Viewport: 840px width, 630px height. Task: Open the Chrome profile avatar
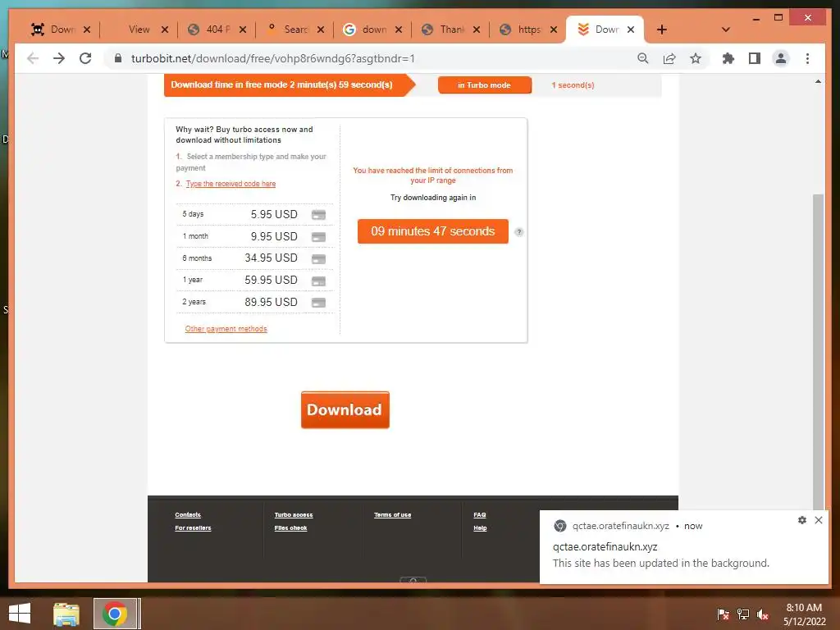click(781, 58)
